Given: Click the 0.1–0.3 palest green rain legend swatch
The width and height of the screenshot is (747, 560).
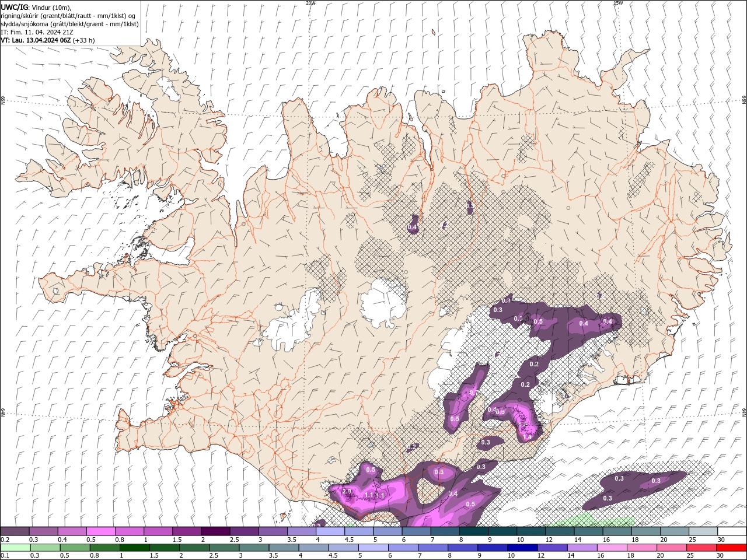Looking at the screenshot, I should 15,548.
